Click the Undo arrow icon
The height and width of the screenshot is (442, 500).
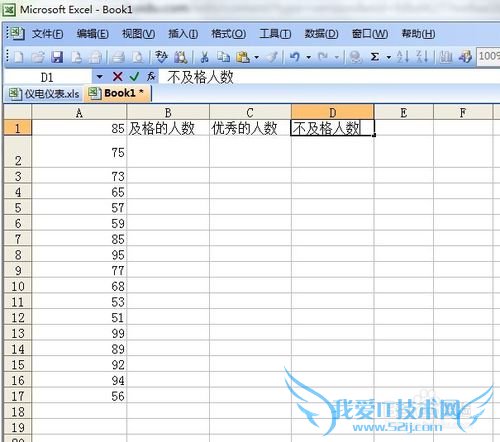coord(295,57)
